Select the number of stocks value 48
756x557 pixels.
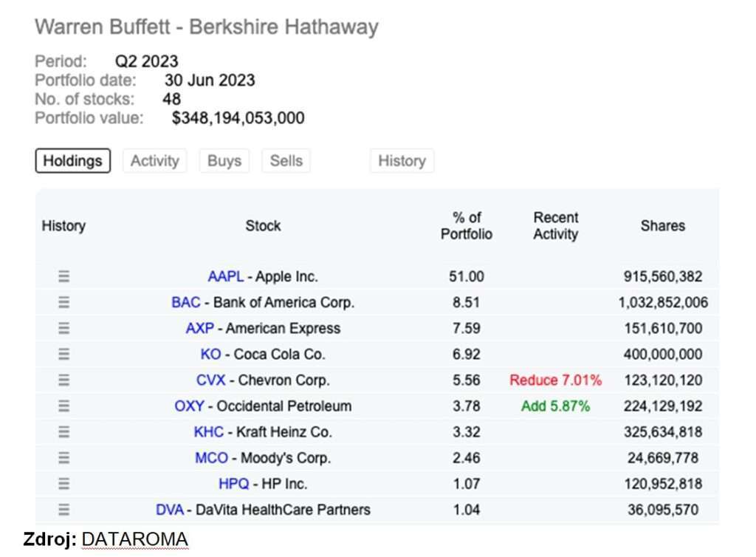171,99
